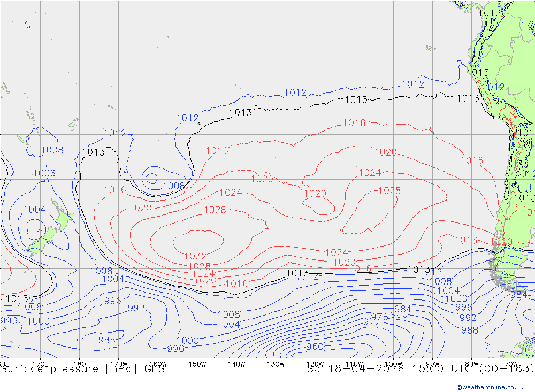The width and height of the screenshot is (535, 392).
Task: Click the 80W longitude label
Action: coord(472,364)
